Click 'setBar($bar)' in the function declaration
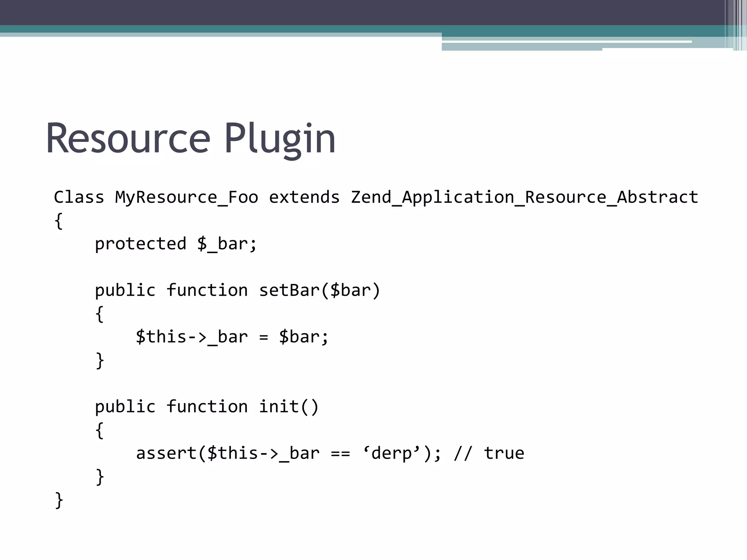 coord(320,290)
